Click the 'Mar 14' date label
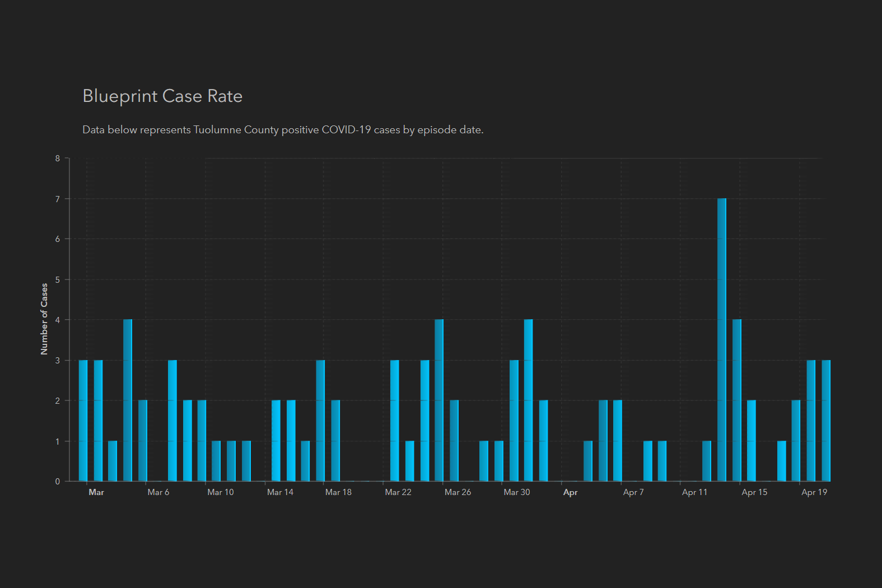 (x=280, y=492)
